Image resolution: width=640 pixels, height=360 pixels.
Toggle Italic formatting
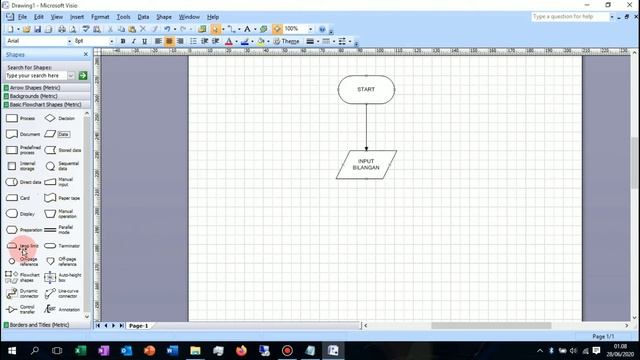pos(133,41)
